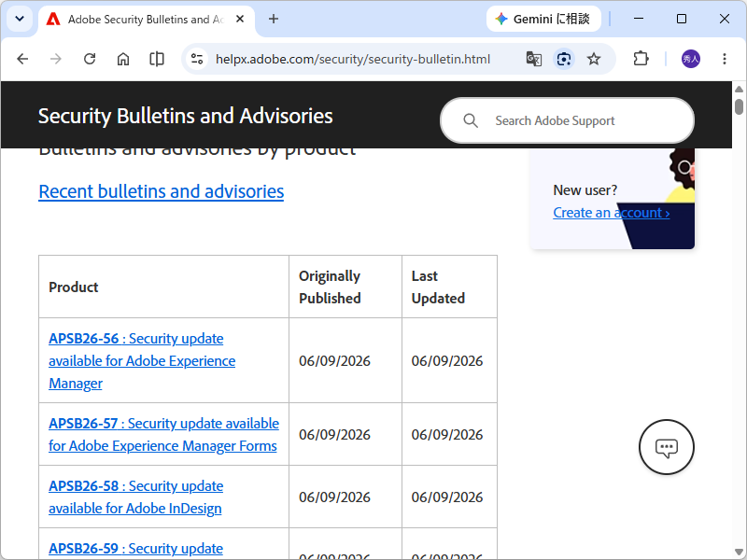Bookmark this page with star icon

tap(594, 59)
